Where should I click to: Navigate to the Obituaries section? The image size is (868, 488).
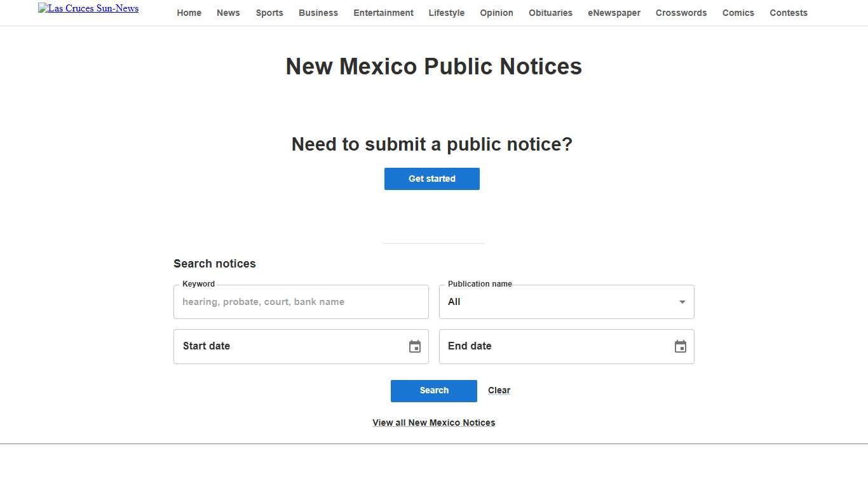tap(550, 13)
